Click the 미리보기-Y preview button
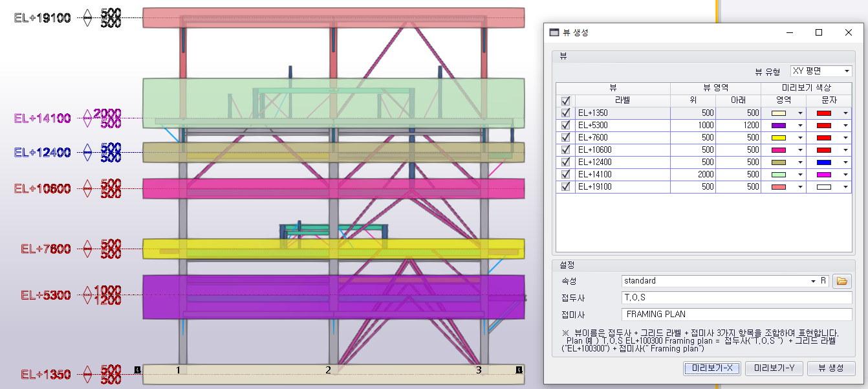 (x=772, y=368)
